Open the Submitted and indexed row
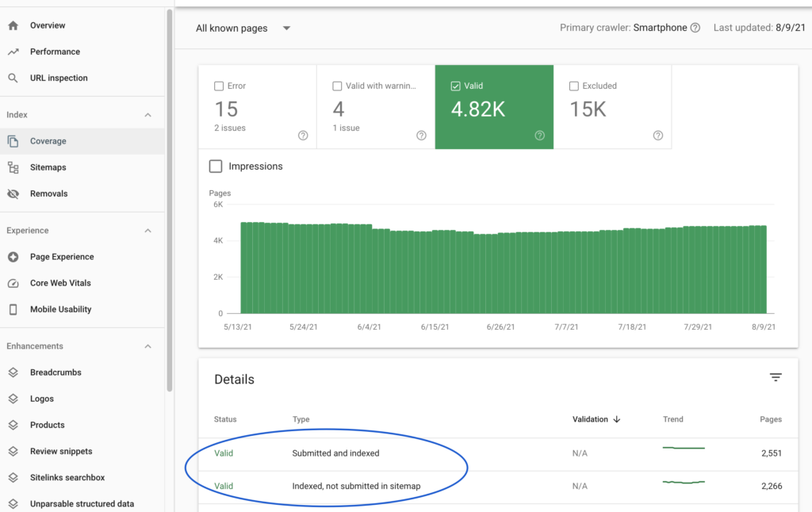This screenshot has height=512, width=812. [x=498, y=453]
